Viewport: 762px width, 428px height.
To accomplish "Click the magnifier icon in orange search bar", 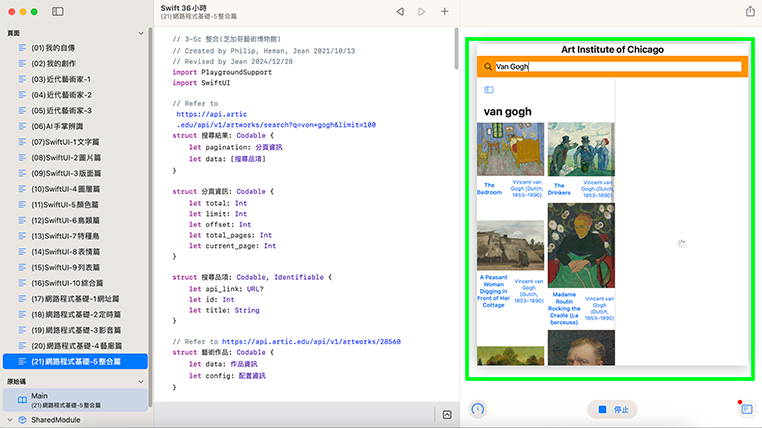I will pyautogui.click(x=487, y=67).
